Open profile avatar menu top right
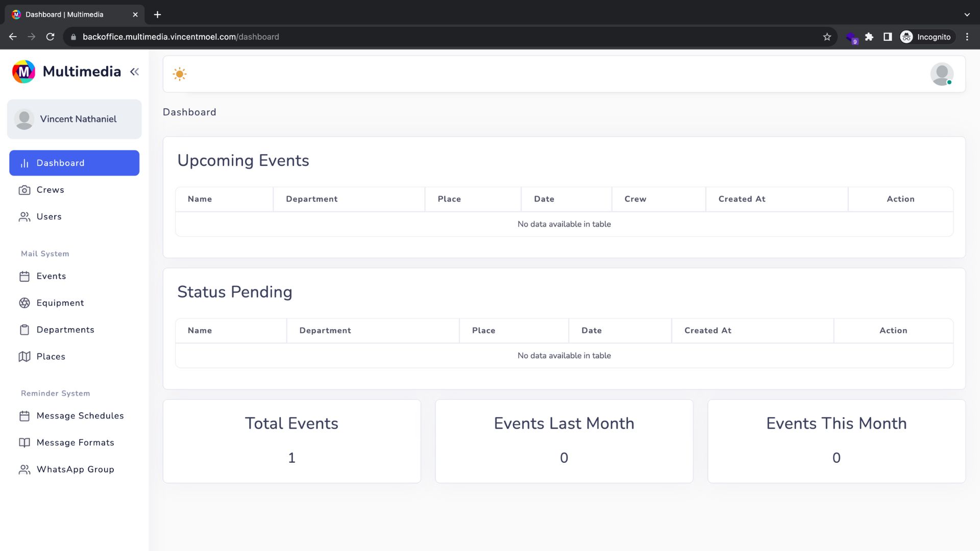Viewport: 980px width, 551px height. 941,74
